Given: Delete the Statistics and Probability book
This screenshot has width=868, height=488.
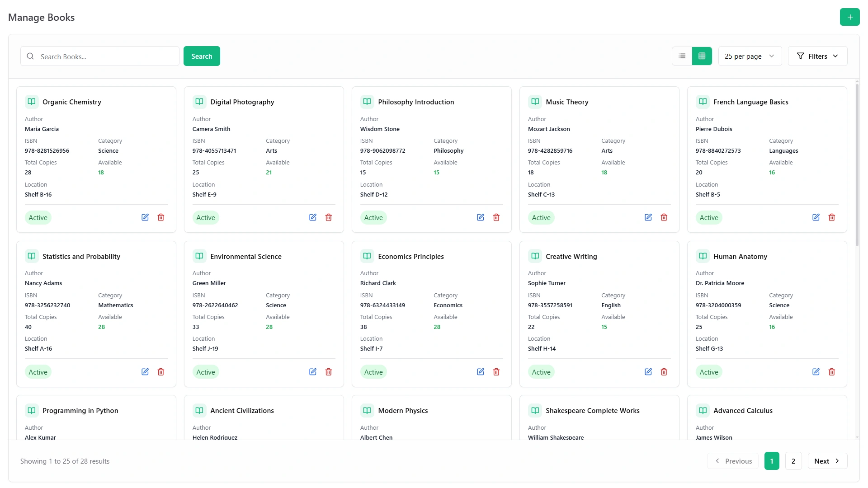Looking at the screenshot, I should 161,372.
